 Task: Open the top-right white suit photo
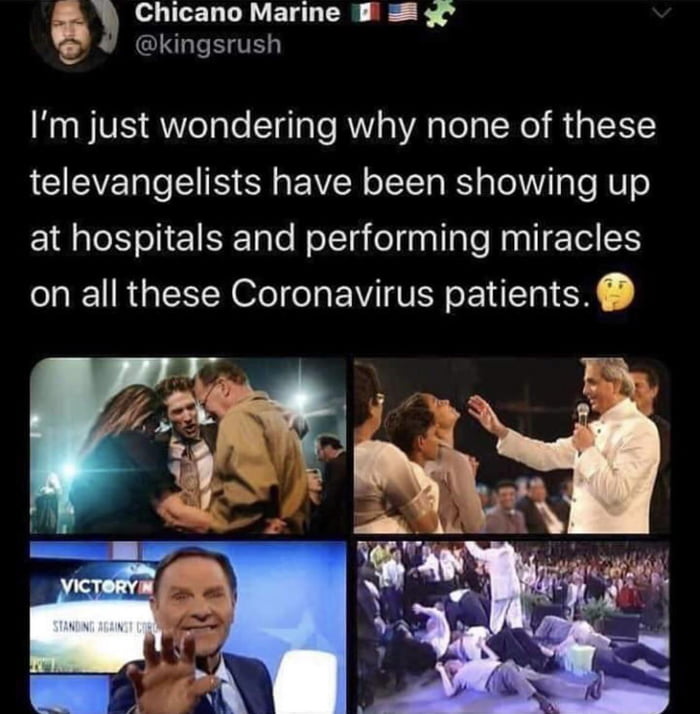pyautogui.click(x=511, y=446)
